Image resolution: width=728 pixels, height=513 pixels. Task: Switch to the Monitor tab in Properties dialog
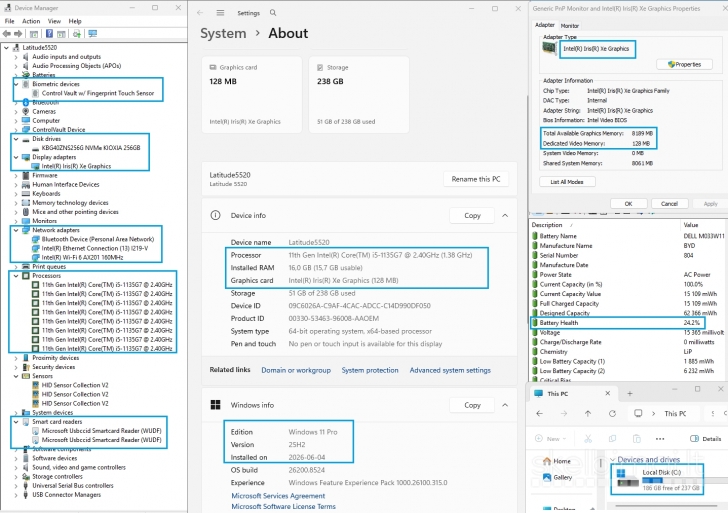[570, 26]
